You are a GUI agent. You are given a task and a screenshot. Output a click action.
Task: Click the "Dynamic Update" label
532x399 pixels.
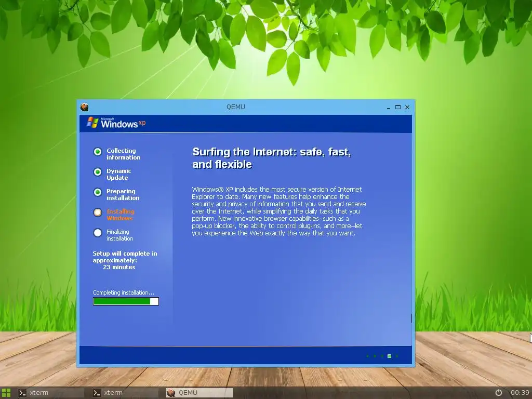point(119,175)
